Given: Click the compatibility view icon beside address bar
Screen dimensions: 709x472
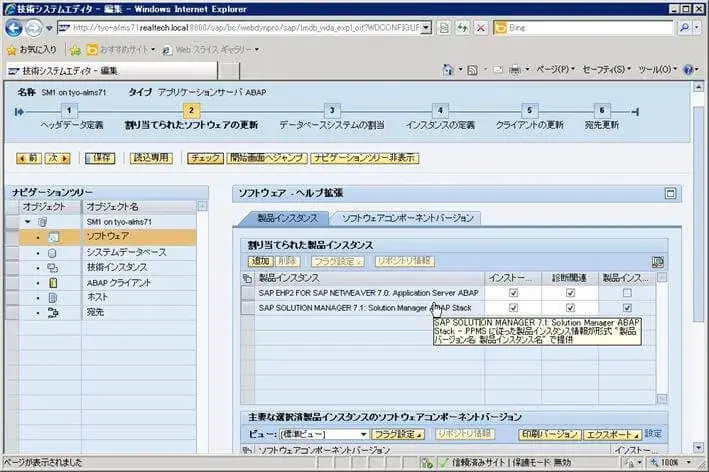Looking at the screenshot, I should [444, 28].
